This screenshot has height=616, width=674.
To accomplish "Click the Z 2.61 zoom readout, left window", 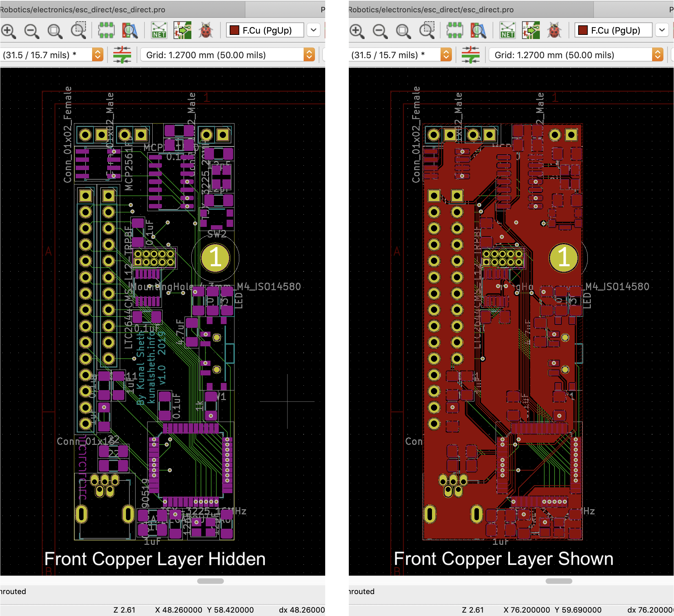I will pyautogui.click(x=124, y=610).
